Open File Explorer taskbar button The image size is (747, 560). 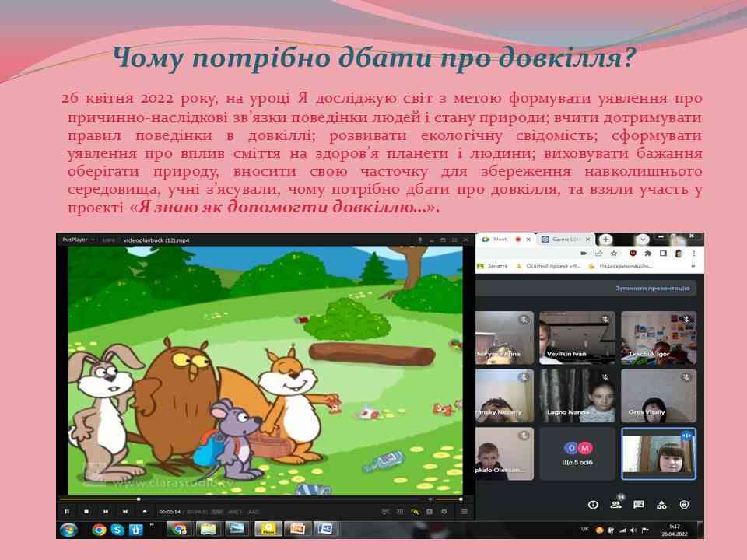[x=209, y=530]
